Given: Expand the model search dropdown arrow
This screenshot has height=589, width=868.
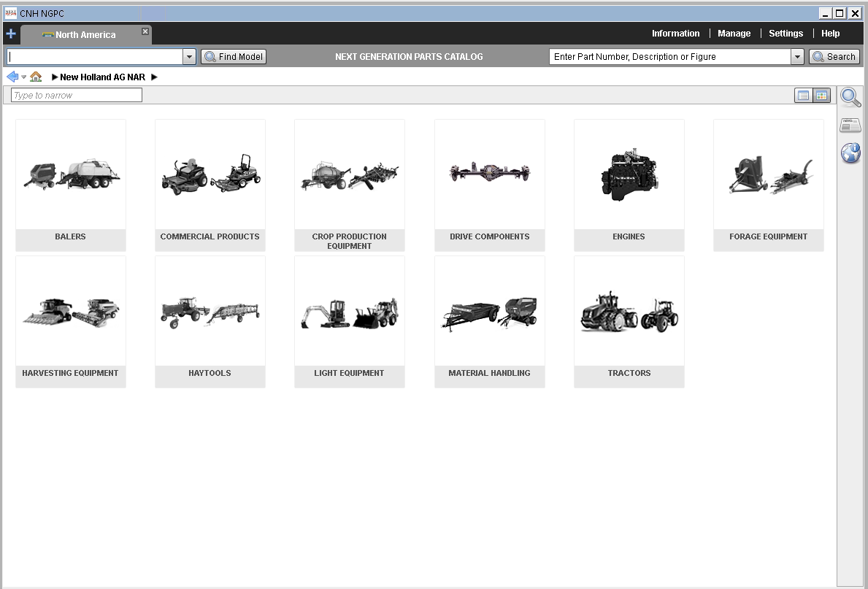Looking at the screenshot, I should click(189, 57).
